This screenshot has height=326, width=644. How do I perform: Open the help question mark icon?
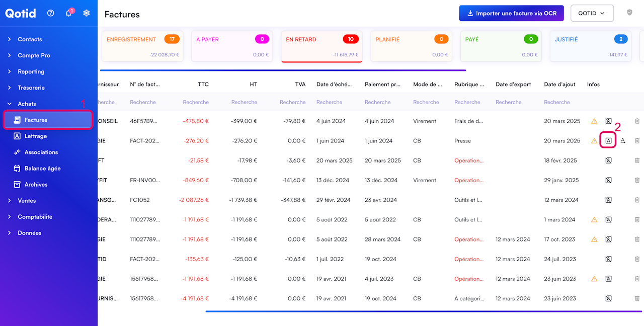[x=50, y=13]
